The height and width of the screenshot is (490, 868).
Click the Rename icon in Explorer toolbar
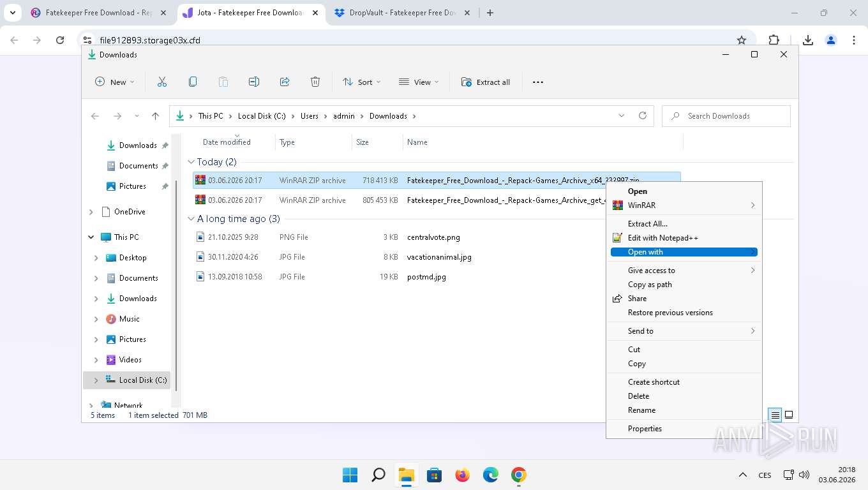[x=254, y=82]
